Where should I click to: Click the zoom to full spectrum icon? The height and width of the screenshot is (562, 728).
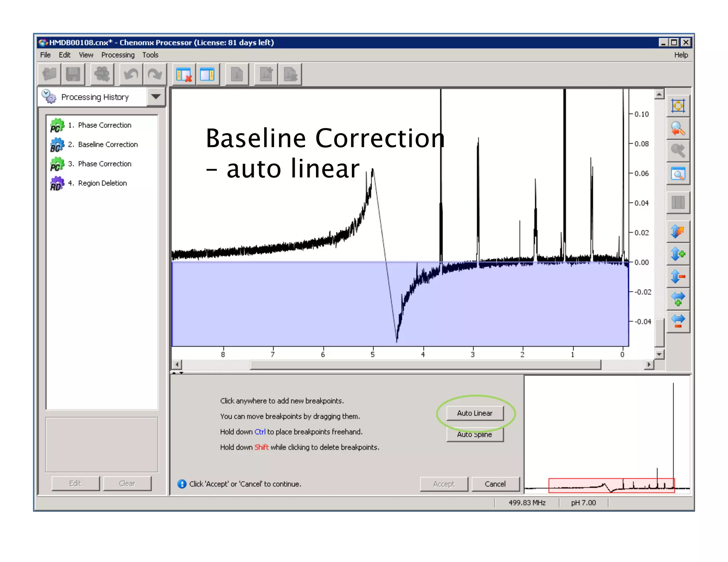coord(678,106)
